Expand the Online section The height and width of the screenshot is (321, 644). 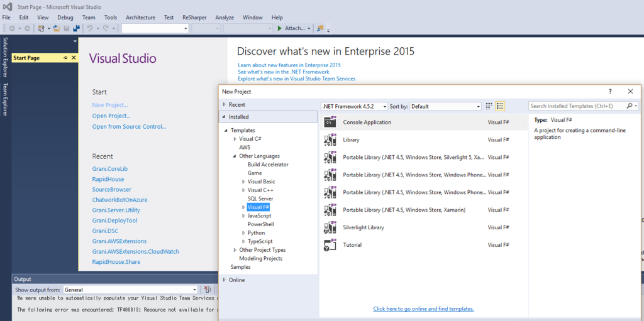pyautogui.click(x=225, y=280)
